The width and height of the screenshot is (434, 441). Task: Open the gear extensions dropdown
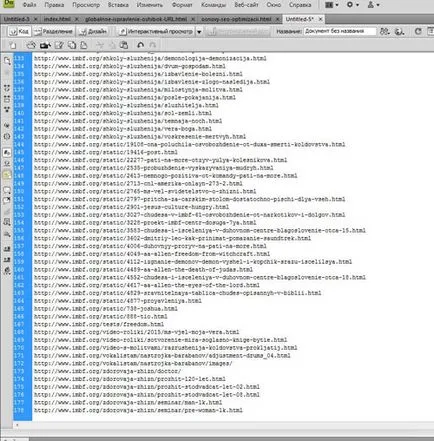point(353,5)
